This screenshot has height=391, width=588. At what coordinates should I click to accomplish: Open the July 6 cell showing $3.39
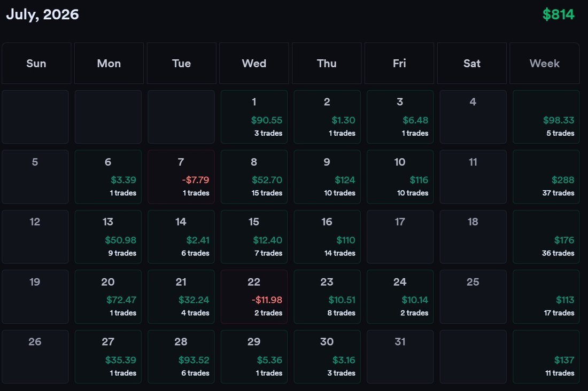click(x=108, y=177)
